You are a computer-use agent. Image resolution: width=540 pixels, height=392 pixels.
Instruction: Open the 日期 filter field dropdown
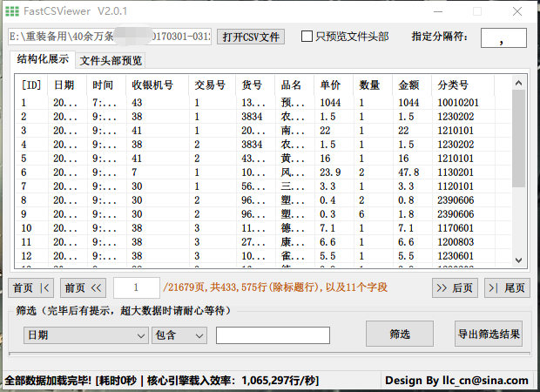(x=85, y=335)
